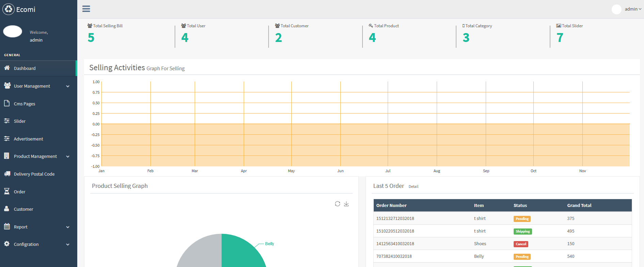Click the Order hourglass icon
644x267 pixels.
tap(7, 191)
